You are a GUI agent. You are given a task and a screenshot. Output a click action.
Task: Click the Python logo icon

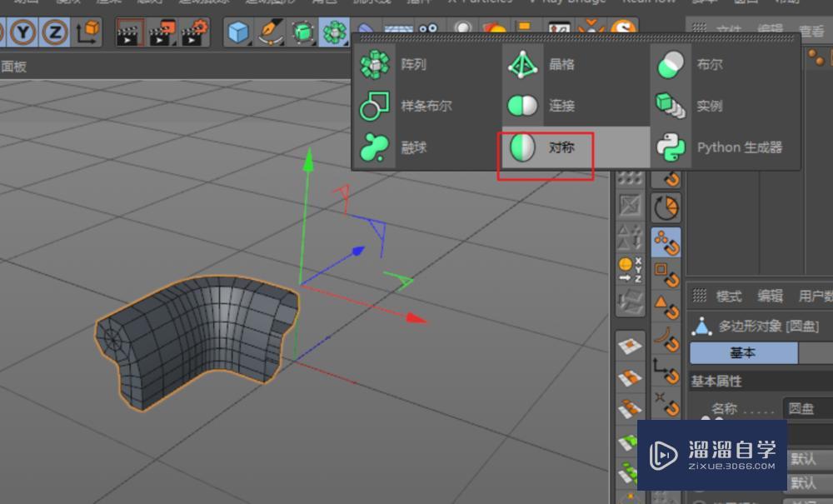(x=671, y=147)
